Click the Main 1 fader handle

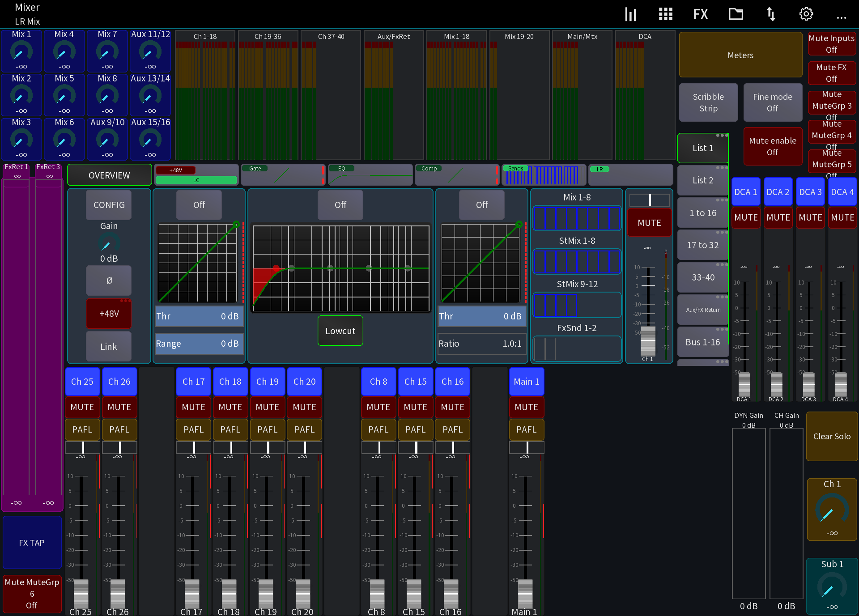tap(525, 594)
